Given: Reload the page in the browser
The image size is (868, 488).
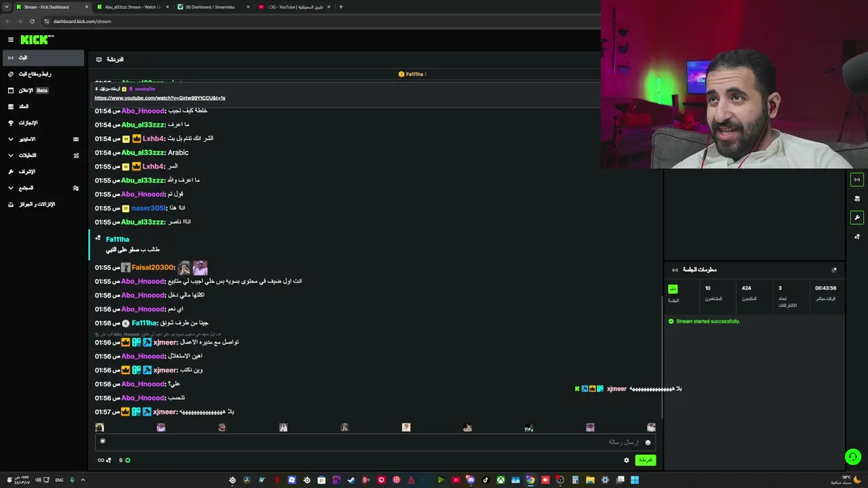Looking at the screenshot, I should coord(32,21).
